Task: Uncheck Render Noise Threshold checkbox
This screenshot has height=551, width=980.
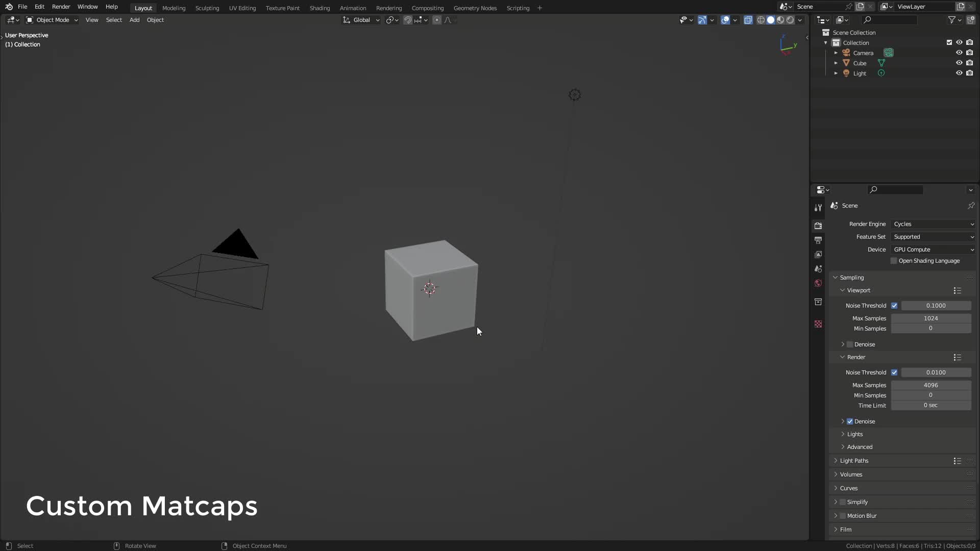Action: [894, 372]
